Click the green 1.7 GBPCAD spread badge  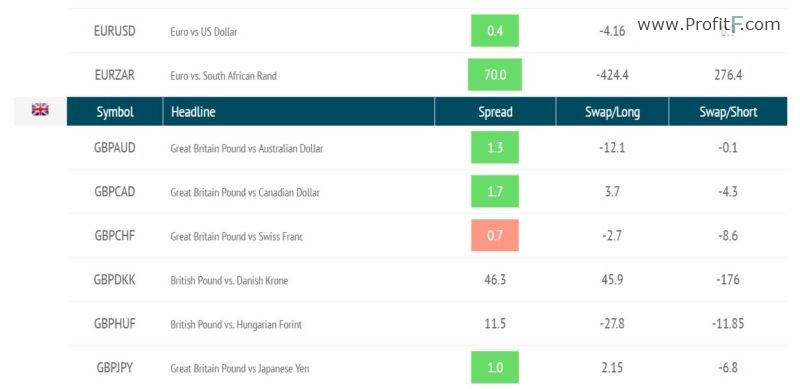tap(495, 191)
